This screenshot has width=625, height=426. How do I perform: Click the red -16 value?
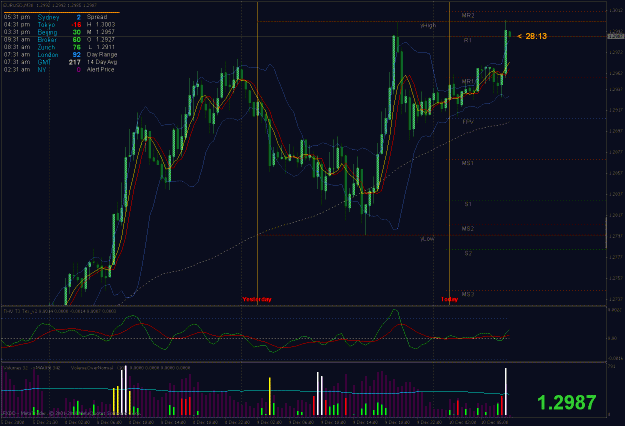click(76, 25)
